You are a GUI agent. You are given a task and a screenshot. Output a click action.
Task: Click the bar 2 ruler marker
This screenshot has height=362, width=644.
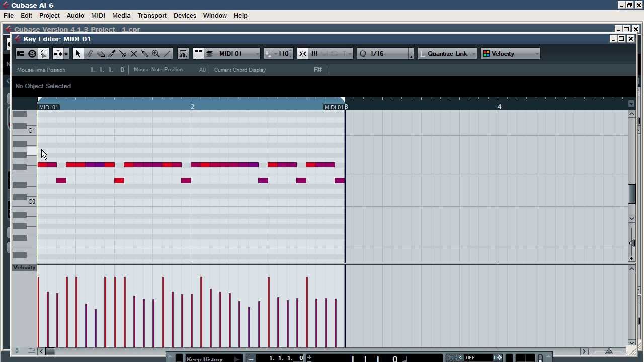pos(192,107)
